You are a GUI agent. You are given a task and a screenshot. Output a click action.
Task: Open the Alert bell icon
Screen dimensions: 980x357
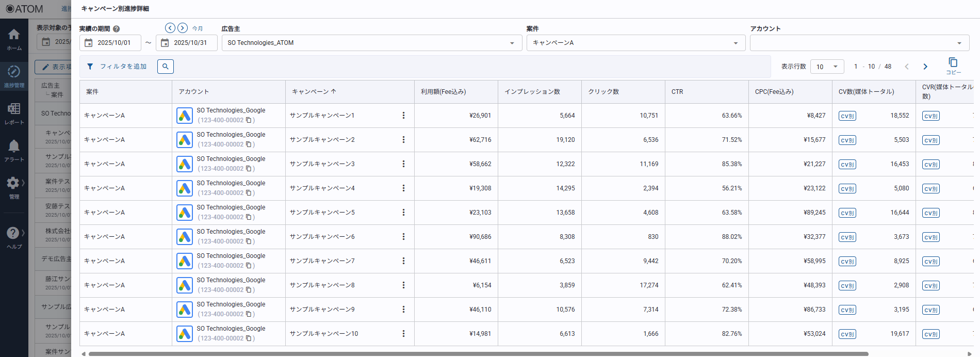[14, 147]
